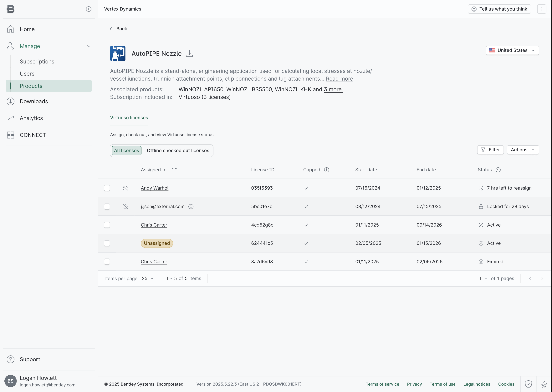Check the Unassigned license row checkbox
The image size is (552, 392).
click(107, 243)
